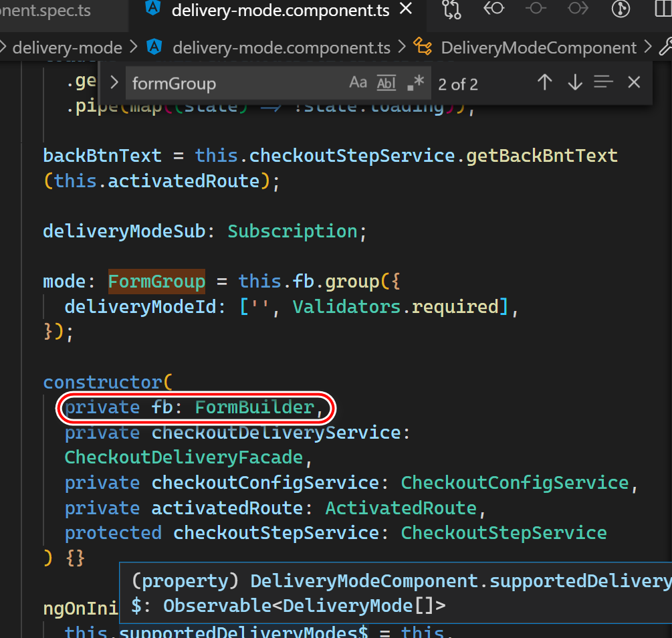Go to next match in find widget
The image size is (672, 638).
pos(575,82)
